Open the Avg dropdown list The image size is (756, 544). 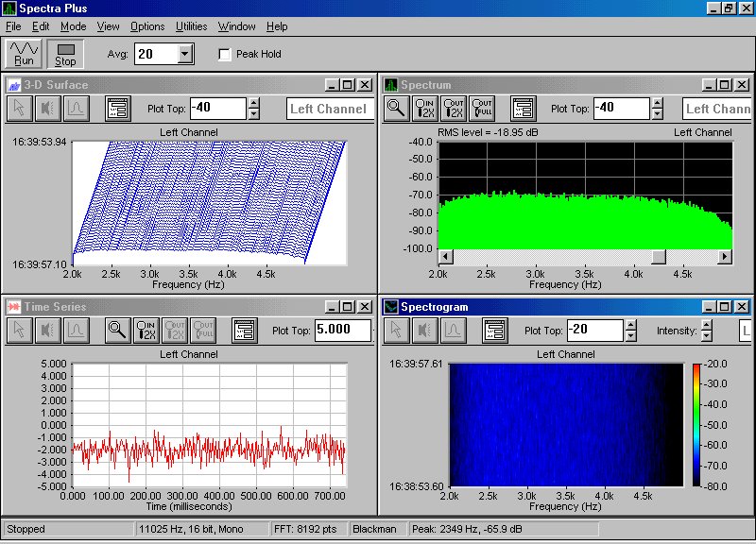coord(185,55)
